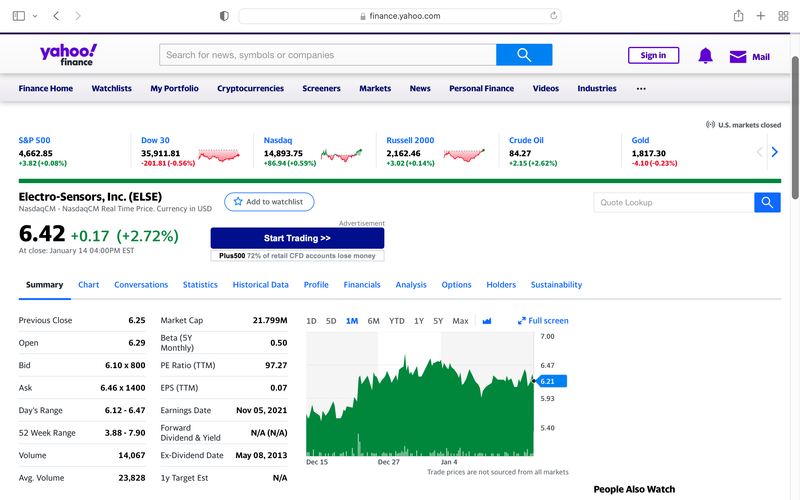Click the Start Trading advertisement button
The width and height of the screenshot is (800, 500).
click(x=297, y=238)
